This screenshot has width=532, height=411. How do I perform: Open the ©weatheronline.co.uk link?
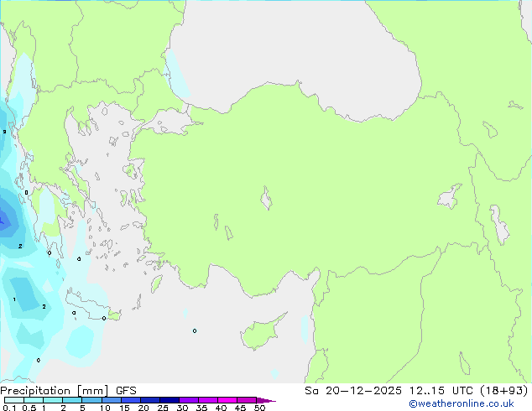(x=461, y=403)
